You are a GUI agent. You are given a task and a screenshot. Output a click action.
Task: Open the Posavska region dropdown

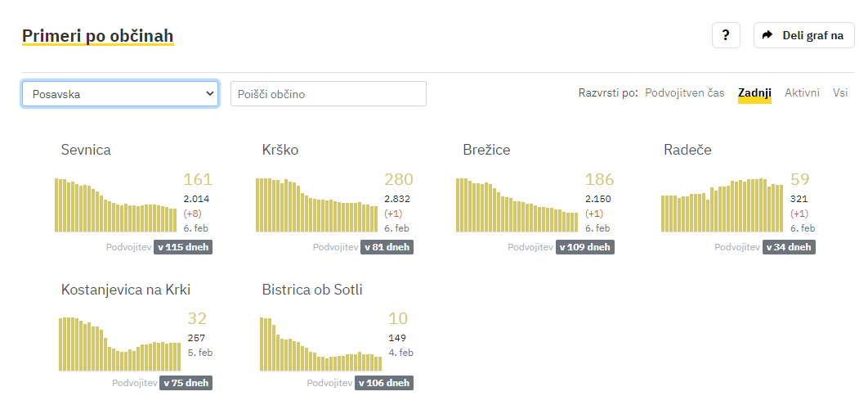(120, 93)
